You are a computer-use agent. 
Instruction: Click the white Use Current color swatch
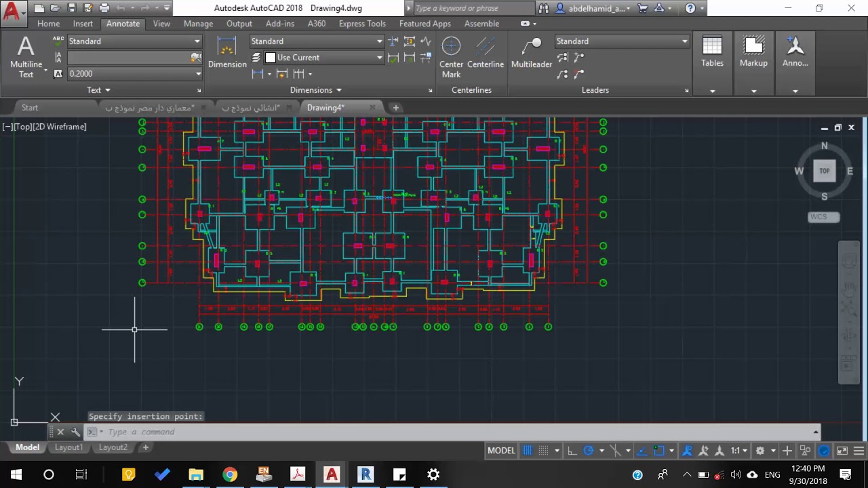(271, 58)
